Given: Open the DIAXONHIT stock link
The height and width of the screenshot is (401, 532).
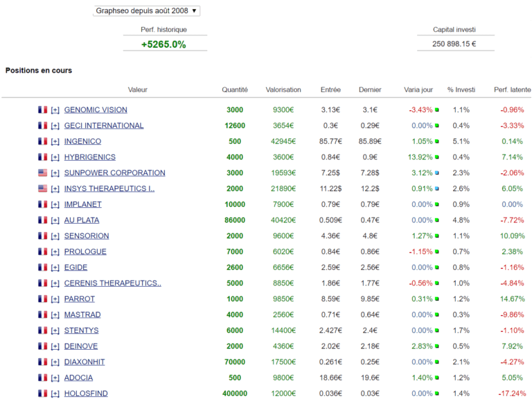Looking at the screenshot, I should point(86,362).
